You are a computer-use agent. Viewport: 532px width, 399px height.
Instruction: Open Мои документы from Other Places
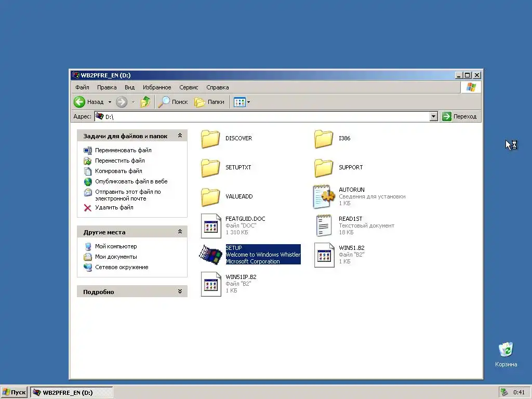pos(116,257)
